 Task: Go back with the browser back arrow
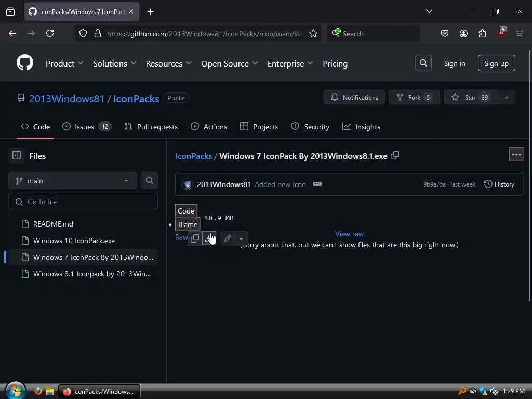click(x=12, y=33)
